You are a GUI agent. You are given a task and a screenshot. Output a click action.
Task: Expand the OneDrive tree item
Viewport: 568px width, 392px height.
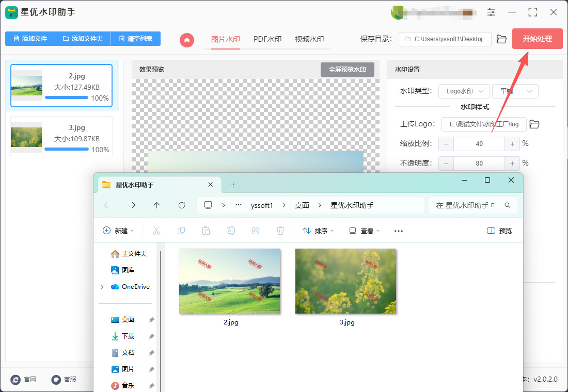click(x=102, y=287)
